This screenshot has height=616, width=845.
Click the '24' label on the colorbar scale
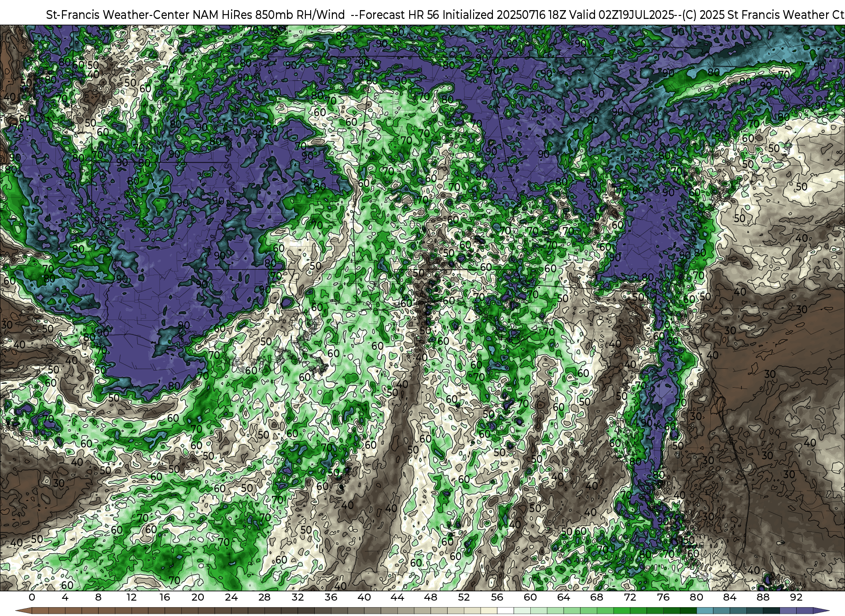[x=231, y=598]
